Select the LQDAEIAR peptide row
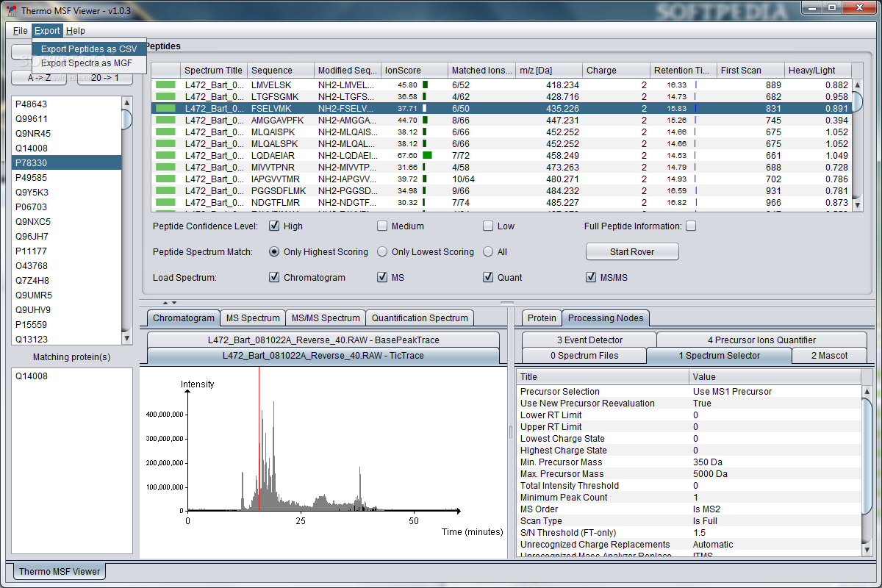Viewport: 882px width, 588px height. (x=501, y=155)
